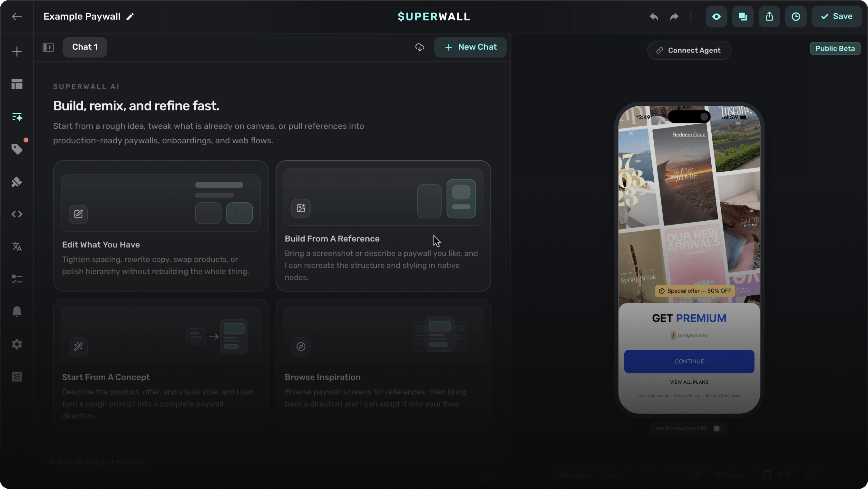The image size is (868, 499).
Task: Click CONTINUE button in phone preview
Action: click(689, 361)
